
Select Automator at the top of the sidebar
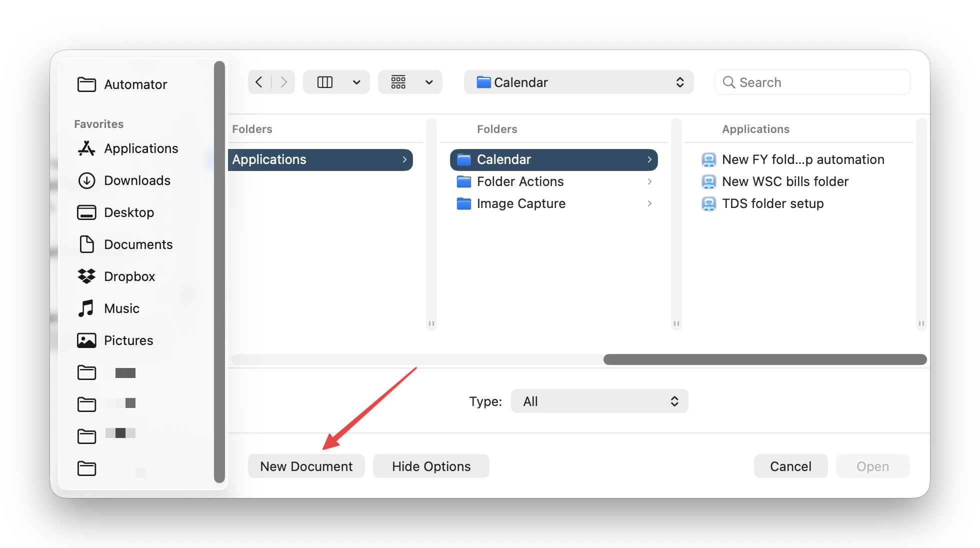(135, 84)
